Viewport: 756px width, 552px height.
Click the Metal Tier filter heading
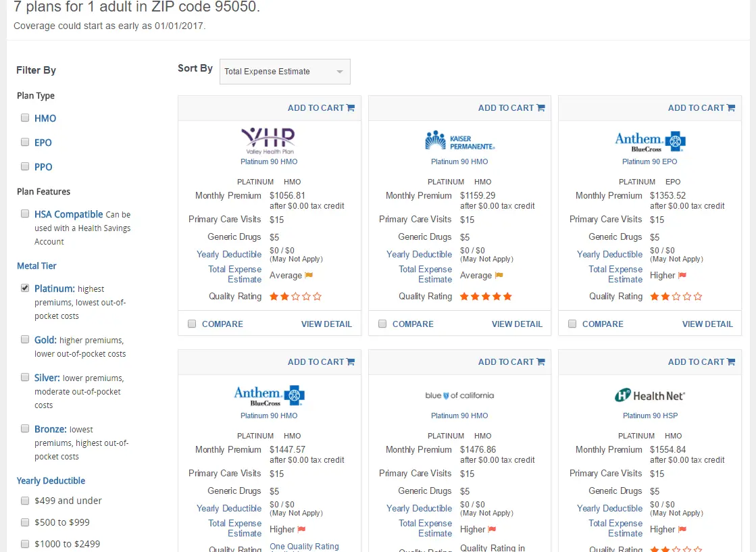pos(36,266)
